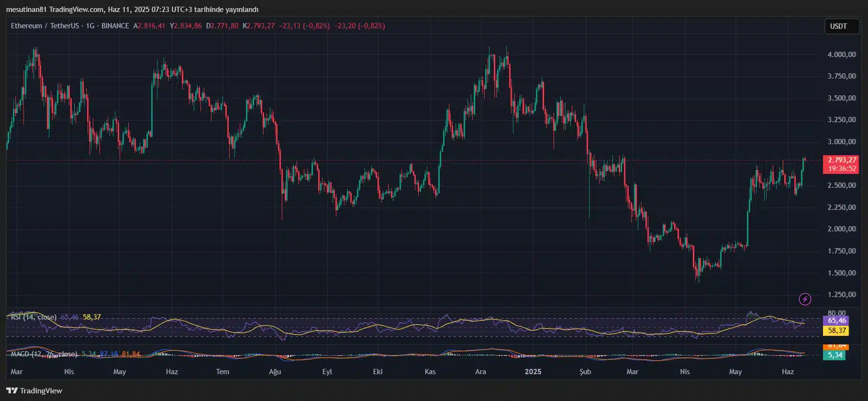Click the BINANCE exchange label in header
Screen dimensions: 868x401
click(115, 26)
